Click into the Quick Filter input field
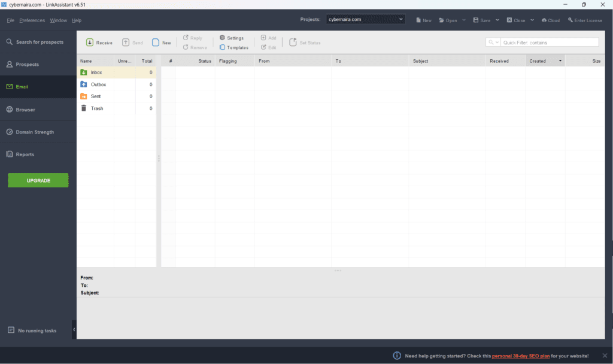Screen dimensions: 613x364 click(550, 43)
